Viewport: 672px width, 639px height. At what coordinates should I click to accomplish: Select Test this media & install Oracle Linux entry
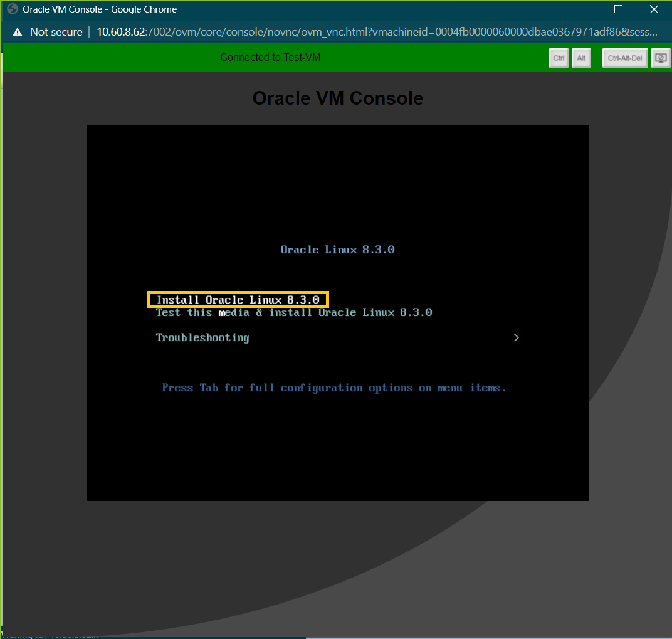pos(294,312)
